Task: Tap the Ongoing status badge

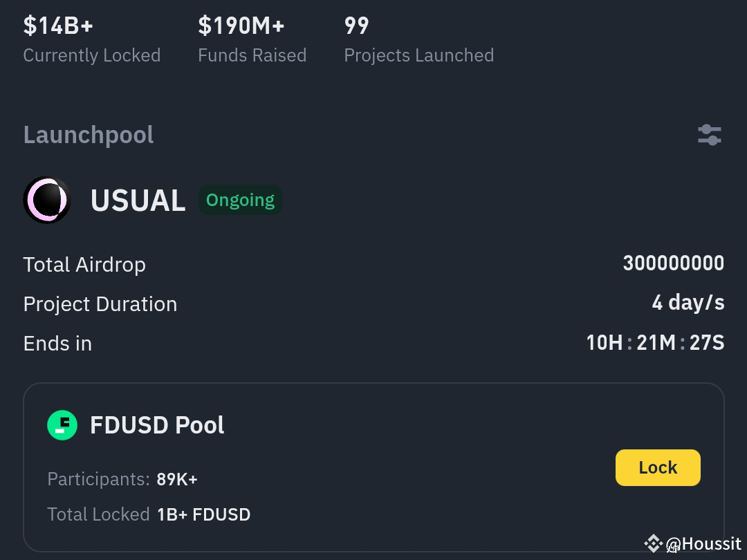Action: (240, 200)
